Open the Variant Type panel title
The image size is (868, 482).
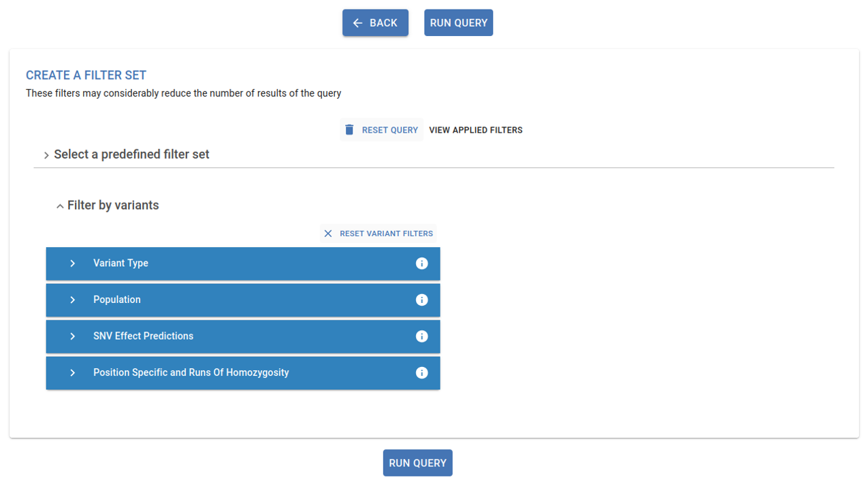click(x=120, y=263)
